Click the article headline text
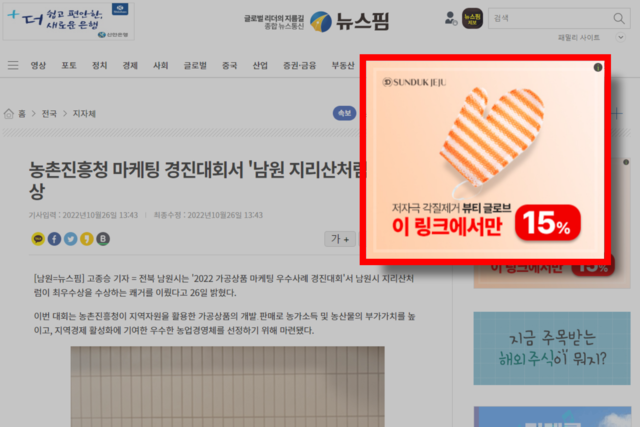The image size is (640, 427). pos(198,180)
